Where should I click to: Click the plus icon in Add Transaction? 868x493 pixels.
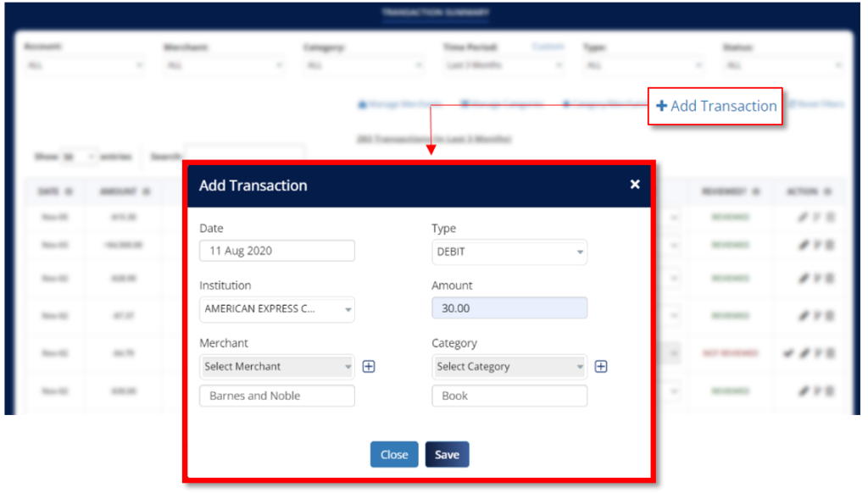(x=663, y=106)
